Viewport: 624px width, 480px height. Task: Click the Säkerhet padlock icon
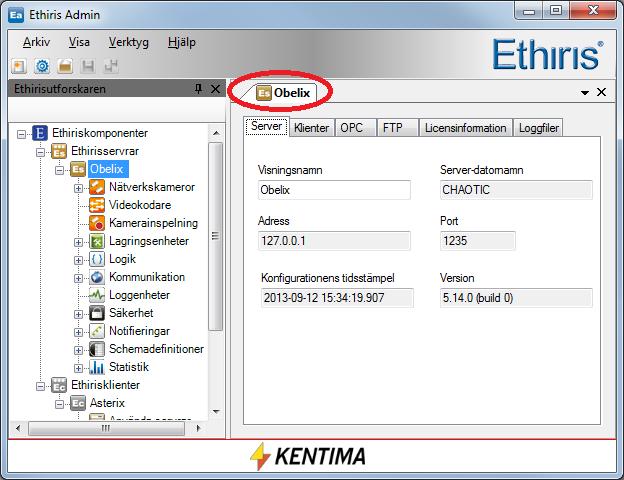(x=97, y=313)
